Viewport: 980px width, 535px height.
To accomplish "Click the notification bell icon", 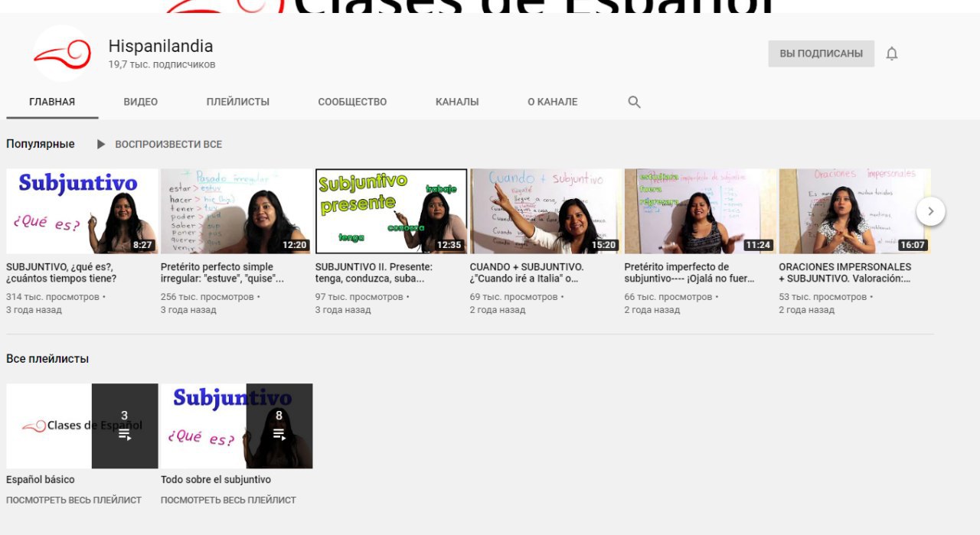I will coord(892,54).
